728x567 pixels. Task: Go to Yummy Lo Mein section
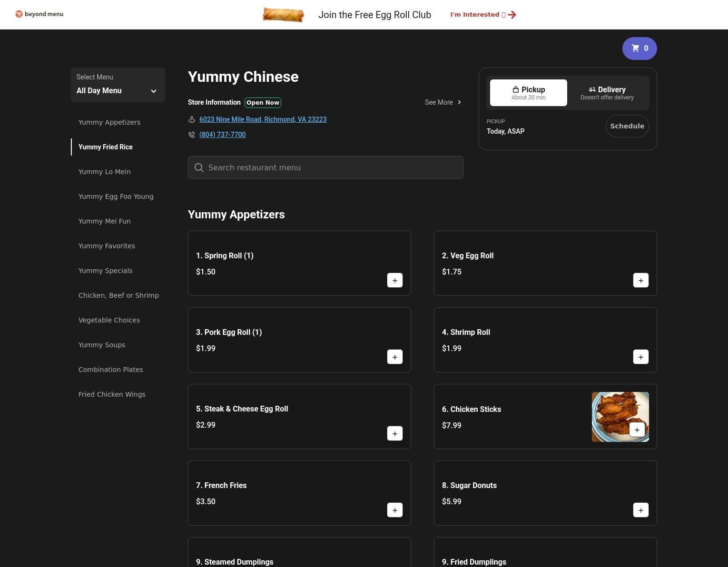105,172
